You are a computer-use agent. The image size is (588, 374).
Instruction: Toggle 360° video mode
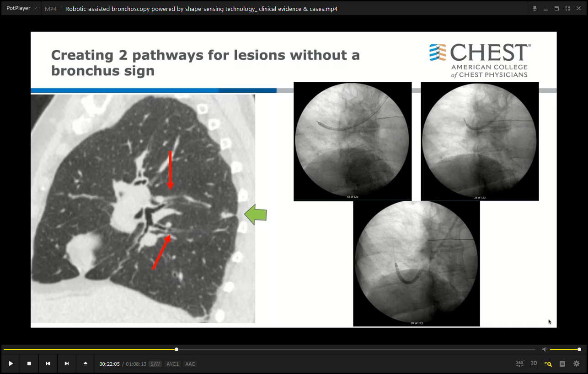point(520,363)
